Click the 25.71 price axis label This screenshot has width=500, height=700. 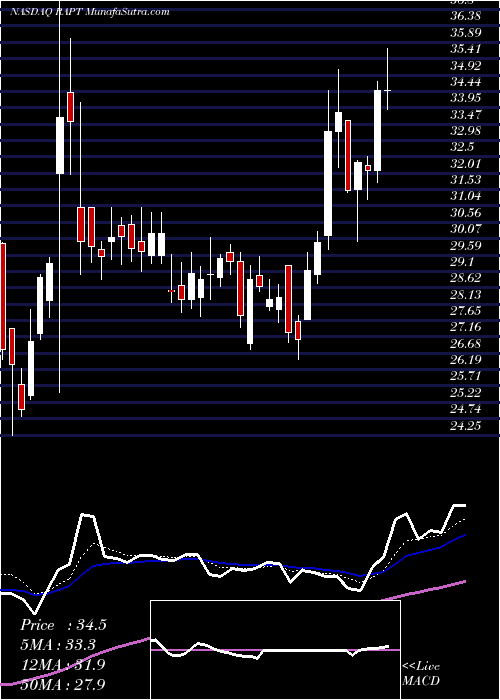[x=466, y=376]
